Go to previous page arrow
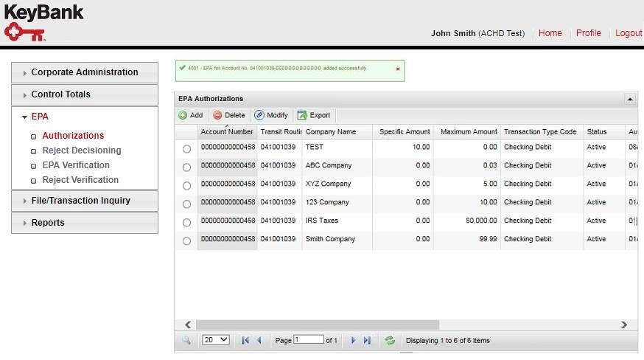644x360 pixels. [x=259, y=340]
